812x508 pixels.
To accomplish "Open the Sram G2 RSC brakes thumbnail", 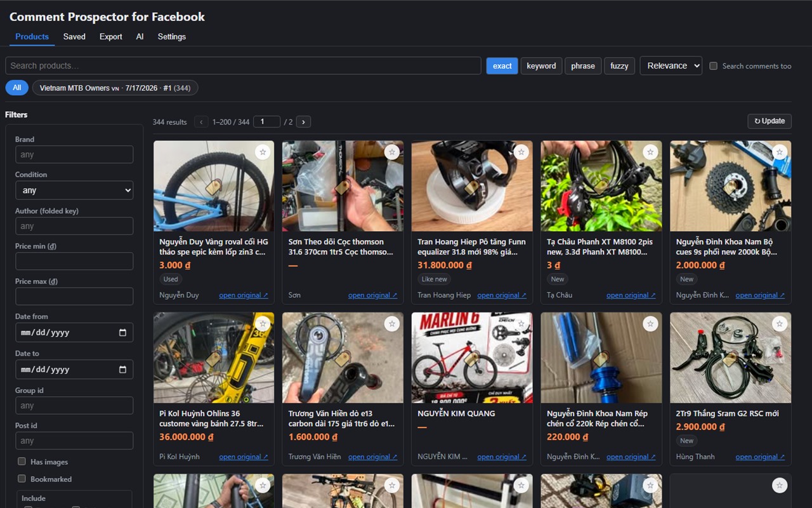I will coord(731,358).
